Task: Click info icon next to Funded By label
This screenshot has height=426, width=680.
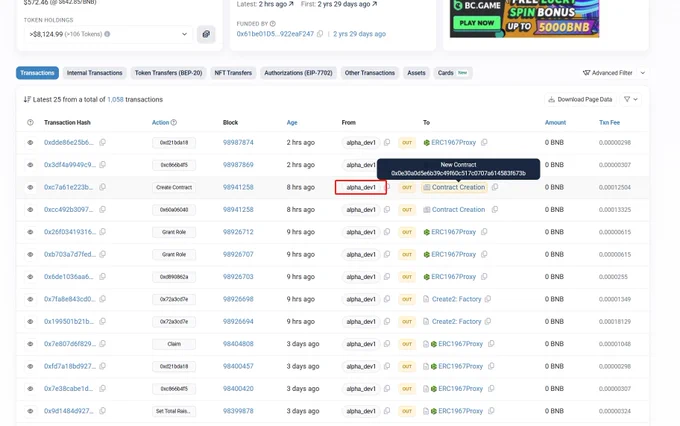Action: (x=272, y=23)
